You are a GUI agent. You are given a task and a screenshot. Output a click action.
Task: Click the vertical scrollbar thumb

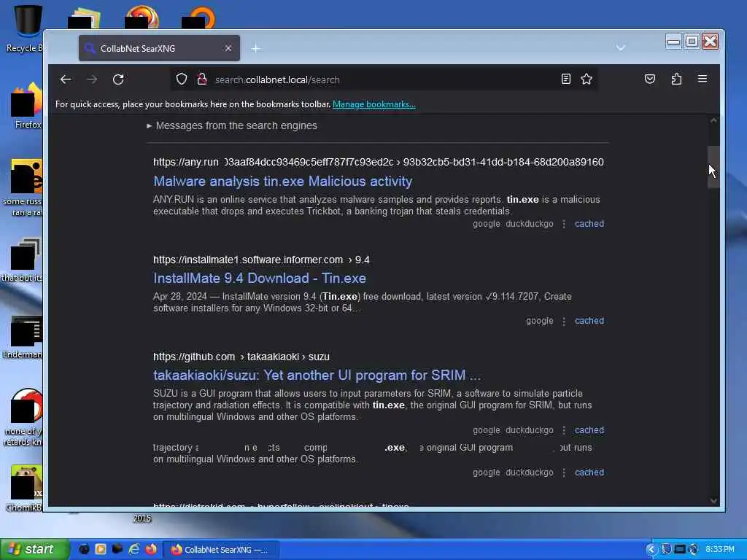(713, 167)
